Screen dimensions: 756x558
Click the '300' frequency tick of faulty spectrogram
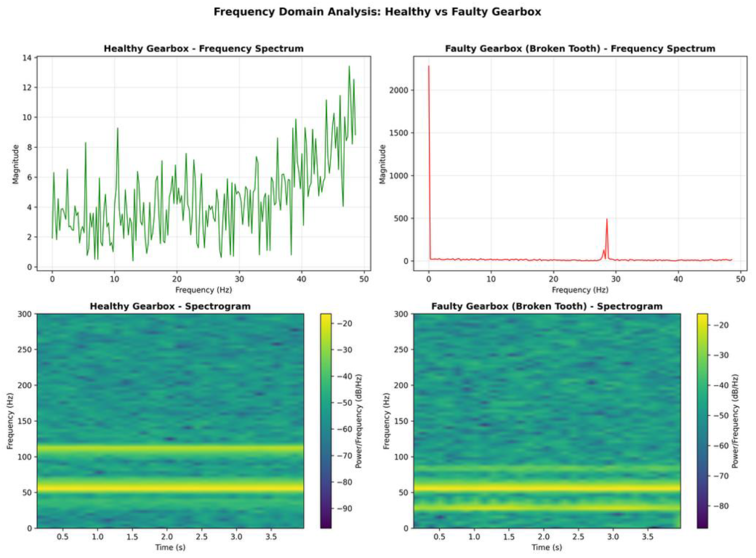point(401,314)
